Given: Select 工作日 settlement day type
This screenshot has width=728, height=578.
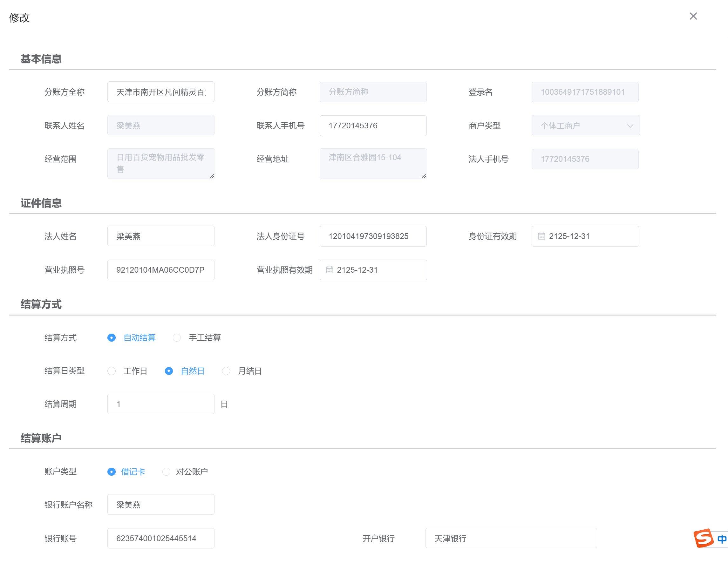Looking at the screenshot, I should [x=112, y=371].
